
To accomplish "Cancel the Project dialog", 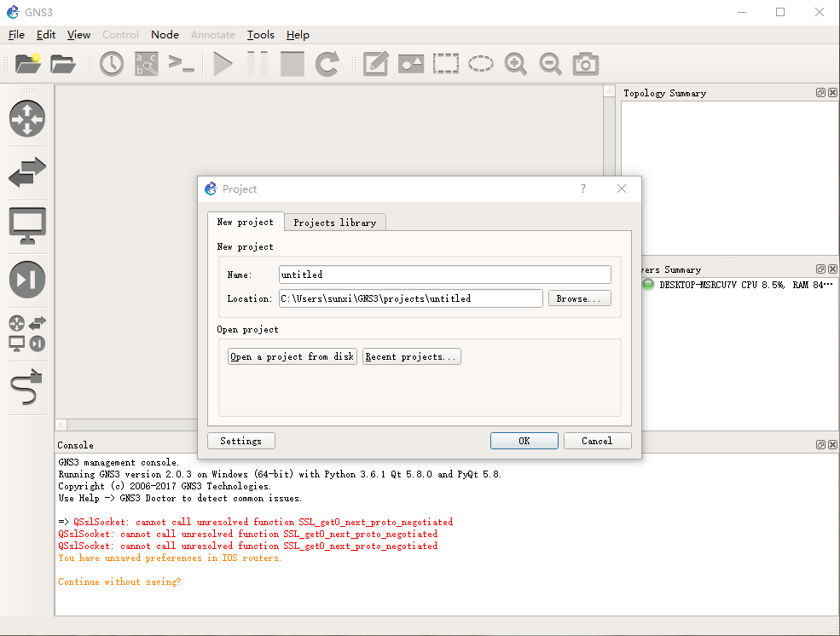I will (x=597, y=441).
